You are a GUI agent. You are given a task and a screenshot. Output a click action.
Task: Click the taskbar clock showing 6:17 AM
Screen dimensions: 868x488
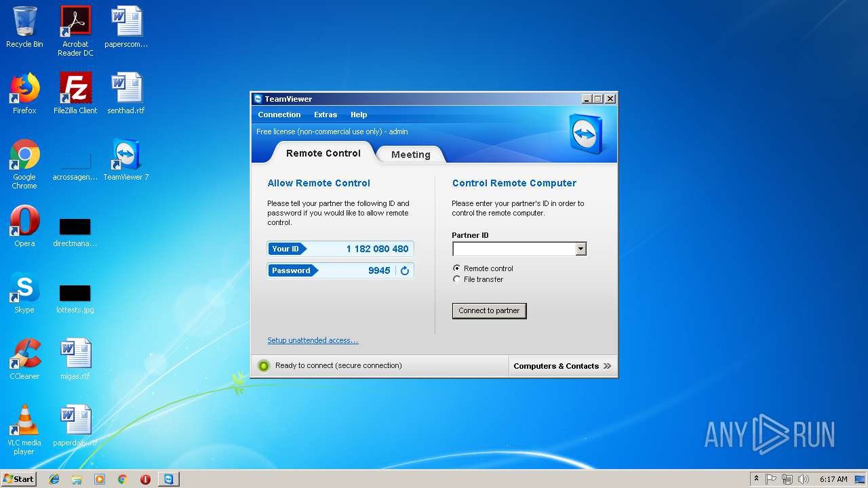(x=833, y=479)
